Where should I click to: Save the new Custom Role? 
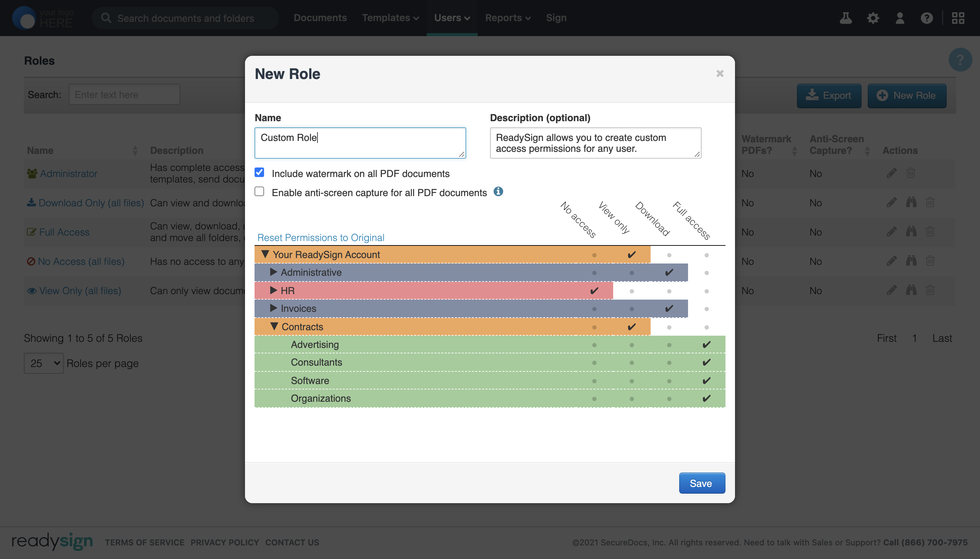coord(701,483)
